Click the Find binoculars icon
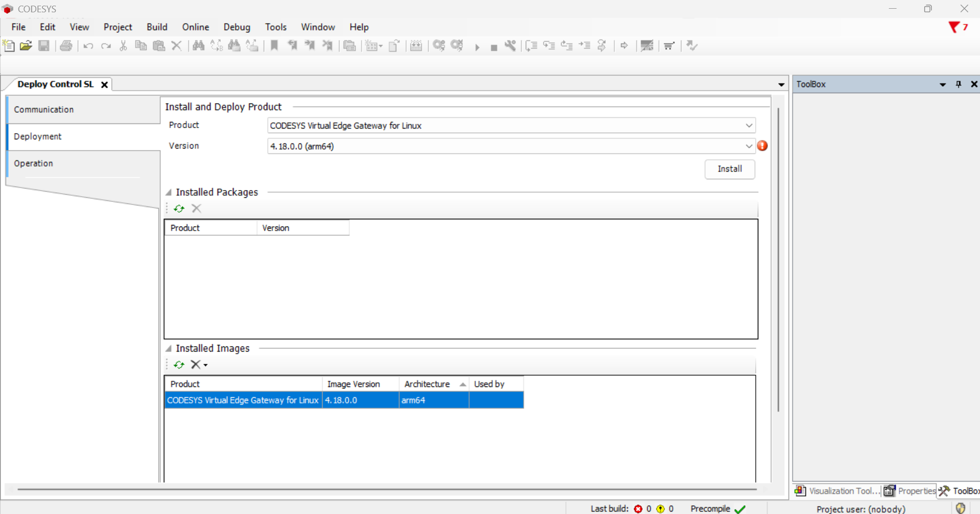The height and width of the screenshot is (514, 980). coord(198,46)
